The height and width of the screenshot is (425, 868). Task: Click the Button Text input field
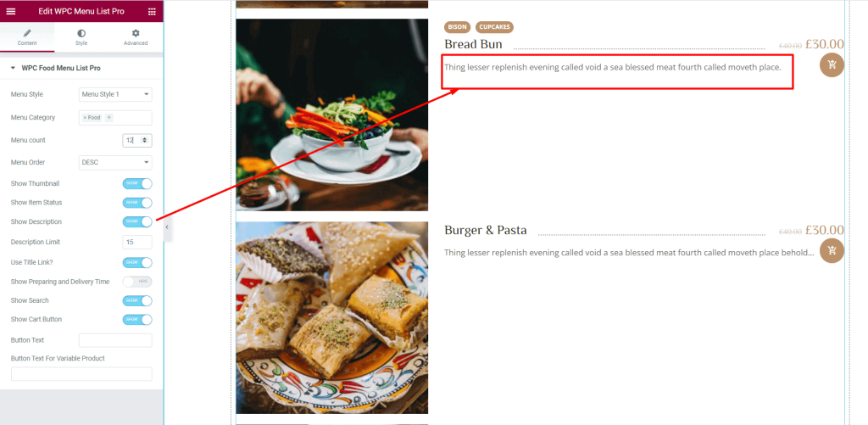coord(115,340)
